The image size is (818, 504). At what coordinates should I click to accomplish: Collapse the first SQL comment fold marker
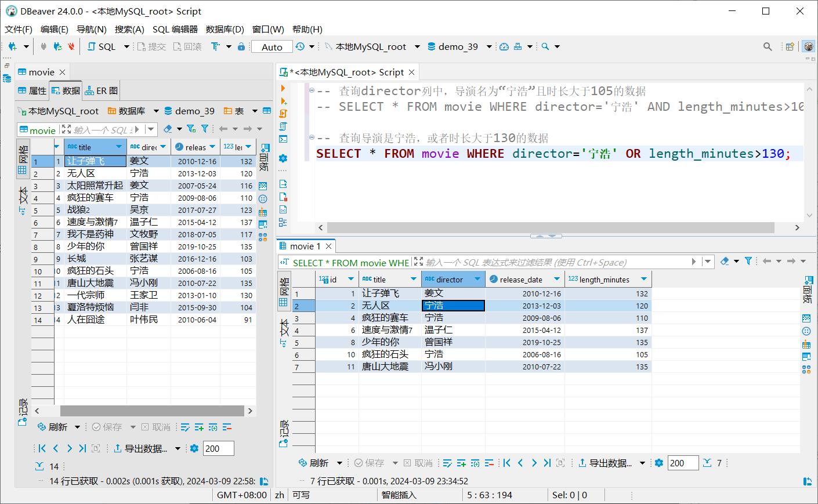click(312, 90)
